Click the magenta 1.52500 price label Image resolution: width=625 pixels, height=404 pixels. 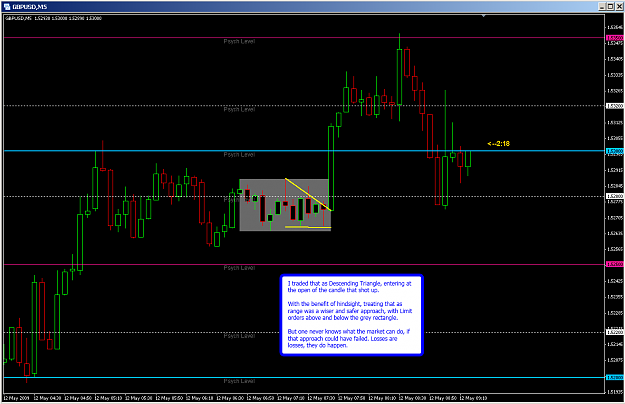[x=614, y=264]
